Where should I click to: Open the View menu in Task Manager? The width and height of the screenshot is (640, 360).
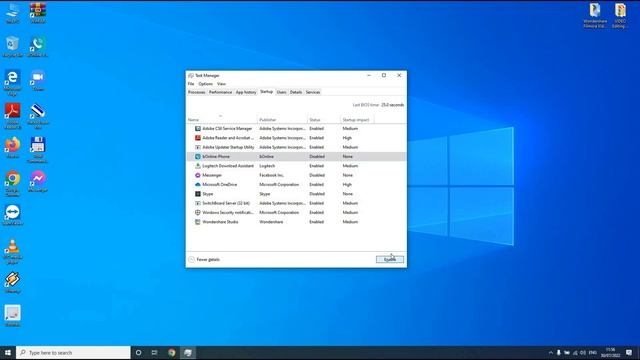[221, 84]
